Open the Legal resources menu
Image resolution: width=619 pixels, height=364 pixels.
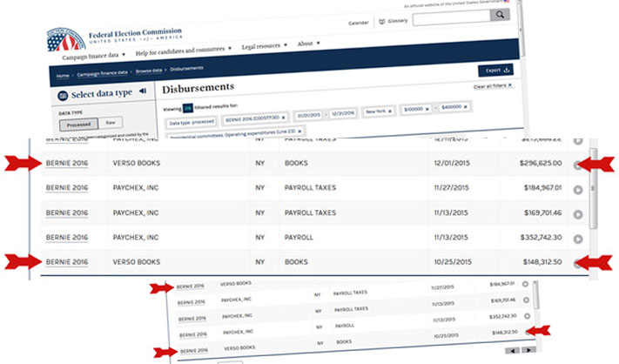point(264,46)
